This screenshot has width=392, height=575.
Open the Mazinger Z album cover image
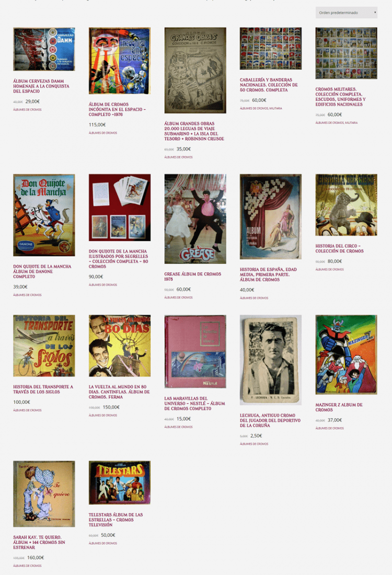tap(346, 354)
